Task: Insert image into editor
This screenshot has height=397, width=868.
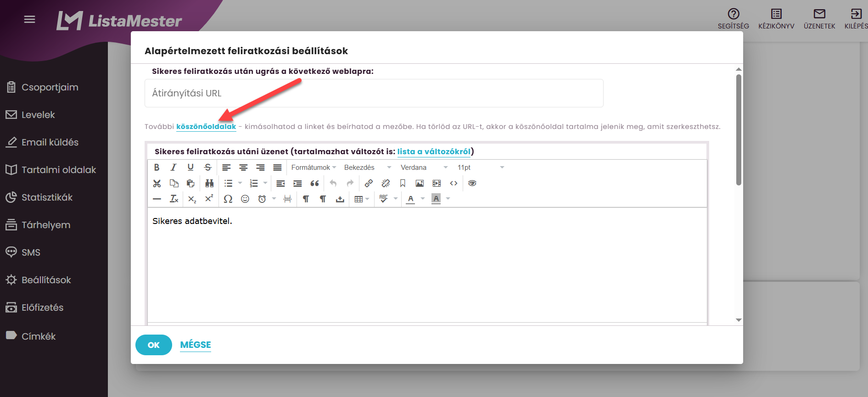Action: (420, 183)
